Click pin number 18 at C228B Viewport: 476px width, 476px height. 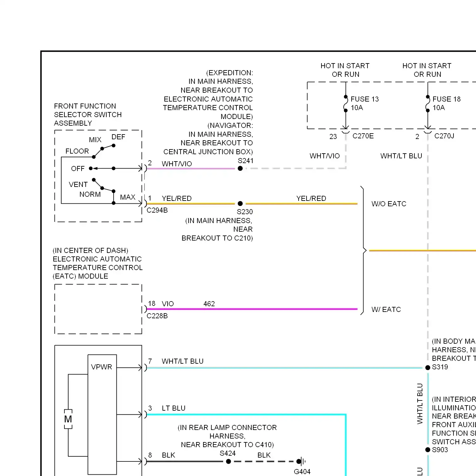tap(152, 303)
